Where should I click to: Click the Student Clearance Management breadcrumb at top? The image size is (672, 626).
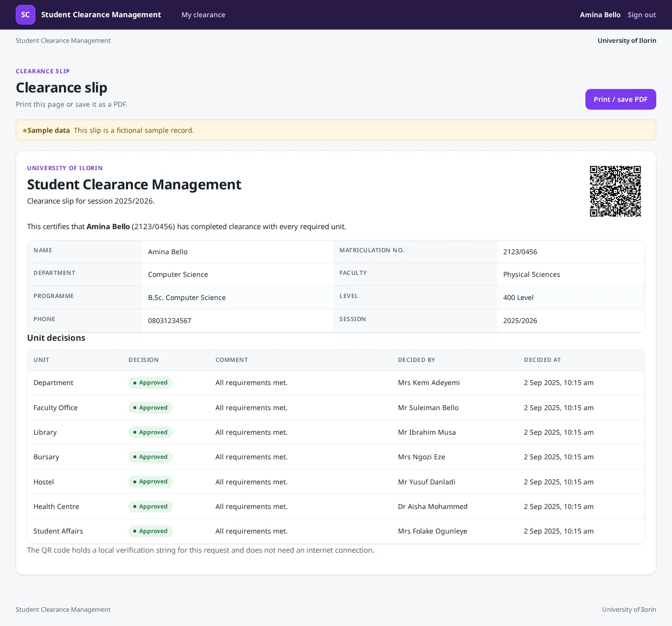(63, 40)
